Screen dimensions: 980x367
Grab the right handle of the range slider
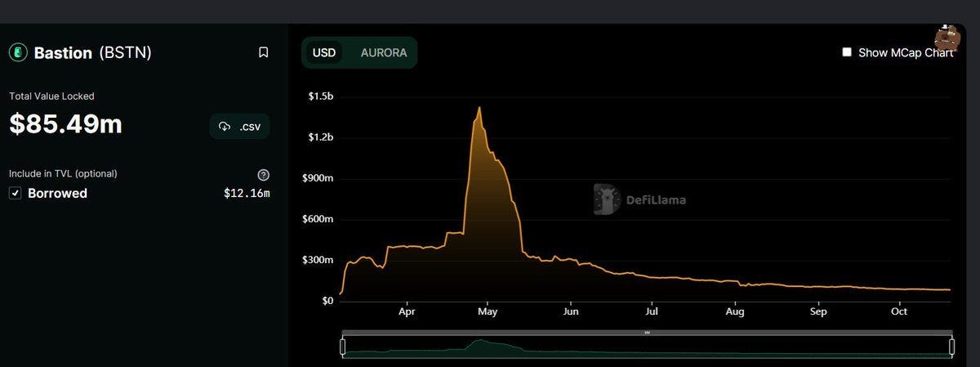[x=952, y=347]
